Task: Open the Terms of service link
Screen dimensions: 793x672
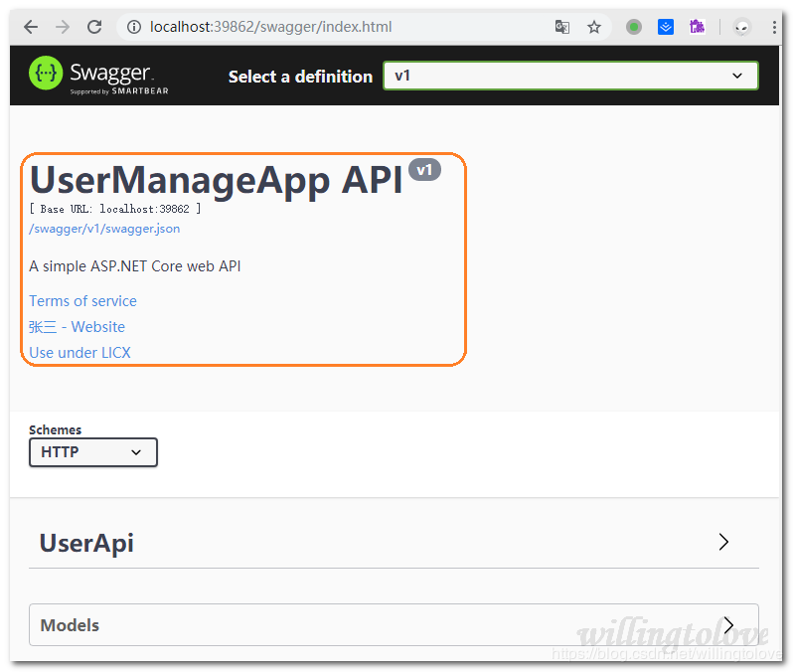Action: coord(82,301)
